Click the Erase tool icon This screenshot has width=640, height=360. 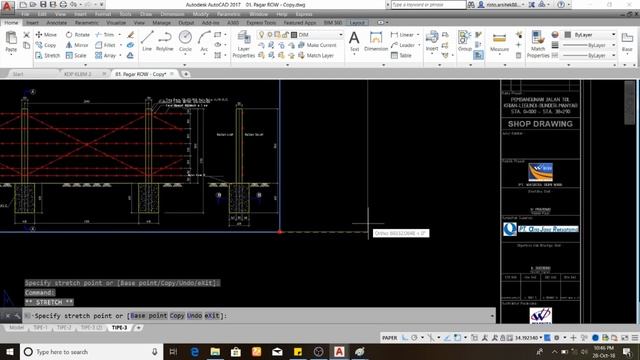tap(131, 35)
